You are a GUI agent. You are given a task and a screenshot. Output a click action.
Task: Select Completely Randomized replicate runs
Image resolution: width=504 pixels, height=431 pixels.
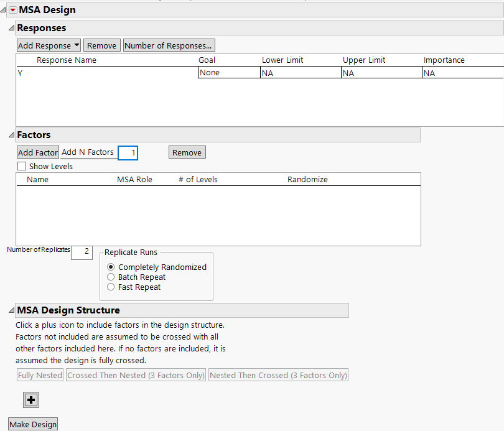click(x=111, y=267)
